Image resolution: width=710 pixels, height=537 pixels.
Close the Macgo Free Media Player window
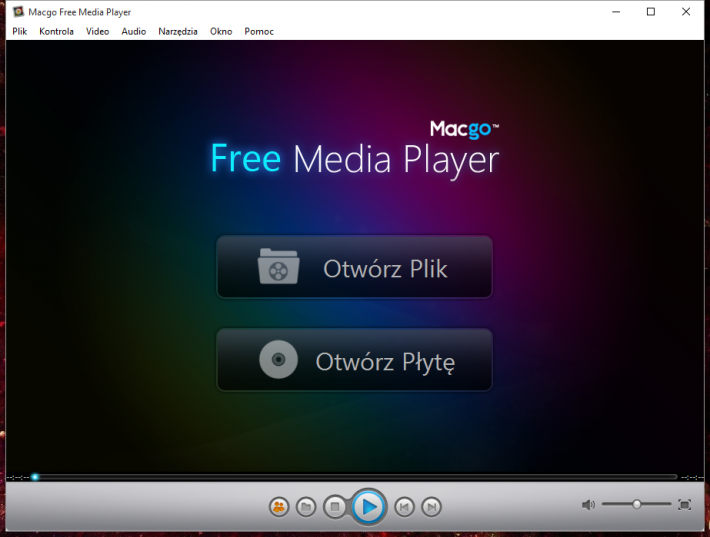(686, 12)
